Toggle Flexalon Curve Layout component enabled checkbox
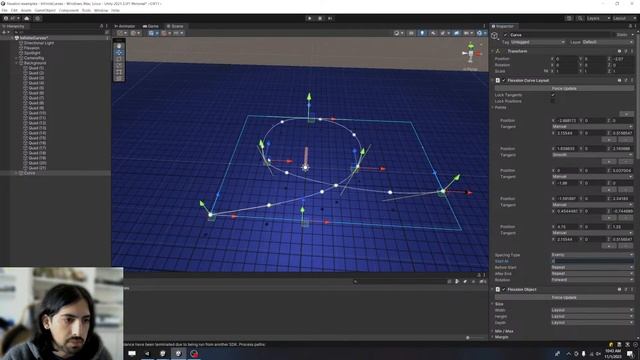Viewport: 640px width, 360px height. tap(504, 80)
